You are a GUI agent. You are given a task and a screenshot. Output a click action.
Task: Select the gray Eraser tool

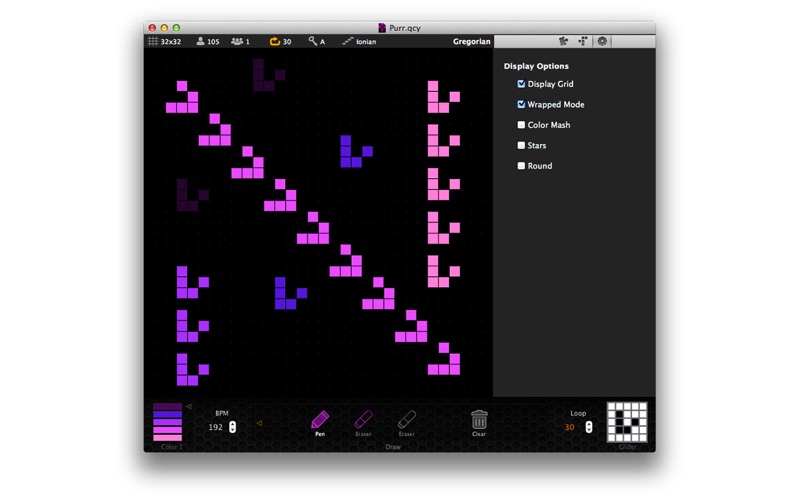click(407, 423)
